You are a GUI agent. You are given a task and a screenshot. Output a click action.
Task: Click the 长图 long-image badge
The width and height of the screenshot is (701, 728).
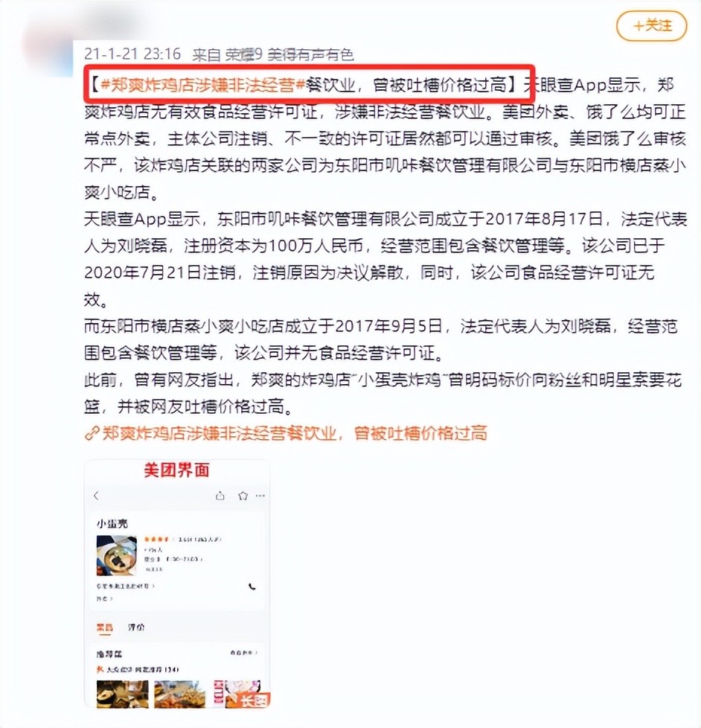point(255,700)
